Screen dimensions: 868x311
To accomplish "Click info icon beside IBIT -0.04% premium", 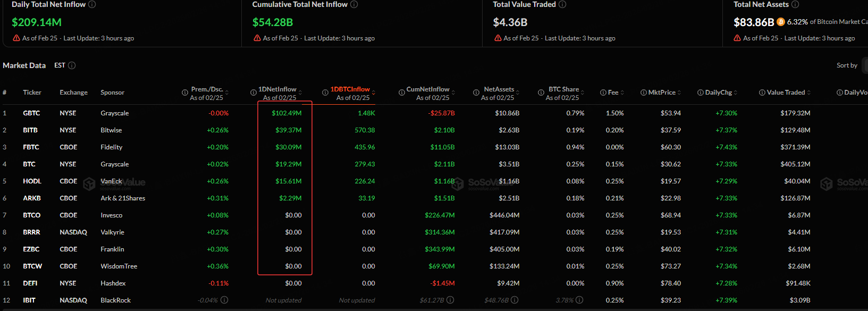I will click(224, 300).
